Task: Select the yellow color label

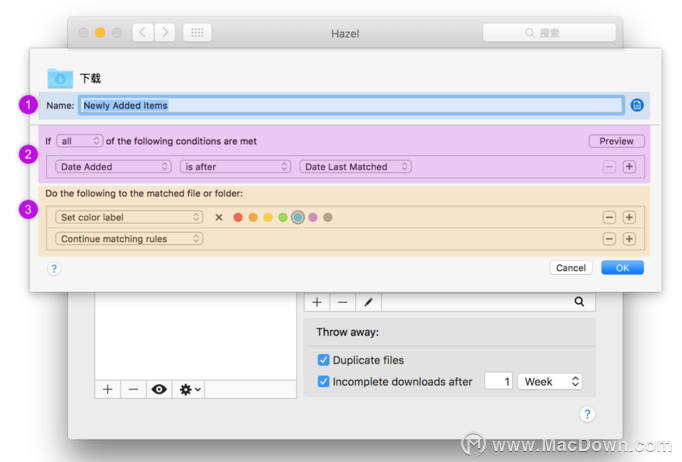Action: pos(268,217)
